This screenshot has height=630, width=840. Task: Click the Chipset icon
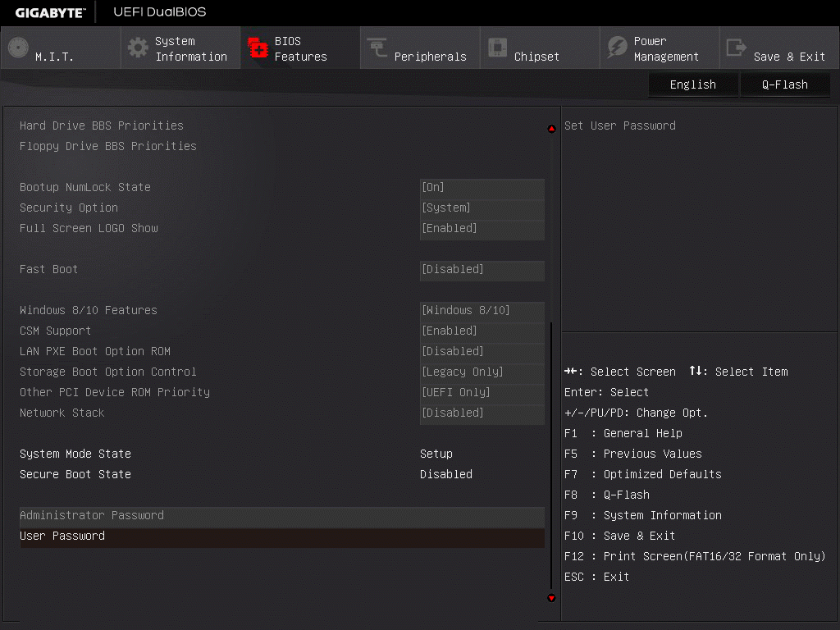(497, 48)
